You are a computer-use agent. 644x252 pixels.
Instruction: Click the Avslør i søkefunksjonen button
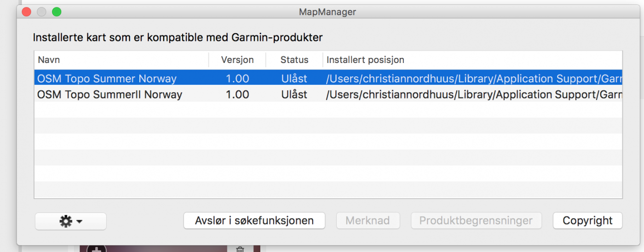click(254, 221)
